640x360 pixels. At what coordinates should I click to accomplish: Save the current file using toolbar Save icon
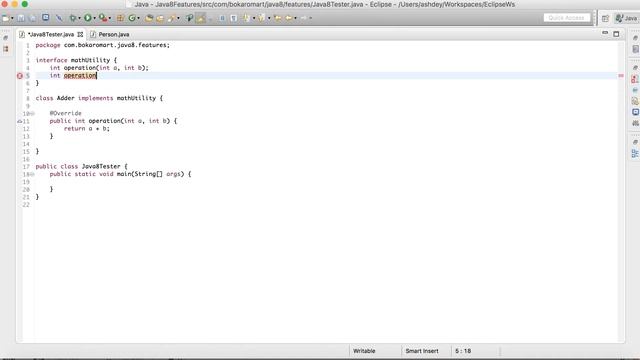20,18
